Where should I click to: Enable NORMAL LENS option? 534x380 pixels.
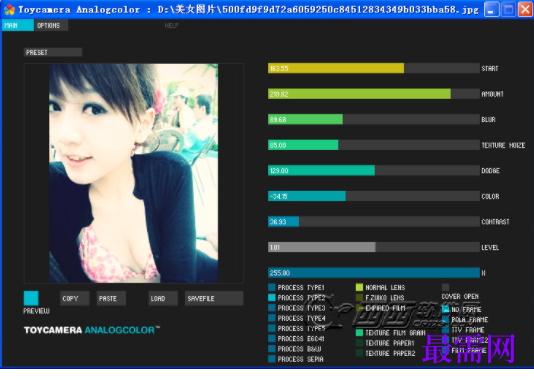click(x=380, y=287)
